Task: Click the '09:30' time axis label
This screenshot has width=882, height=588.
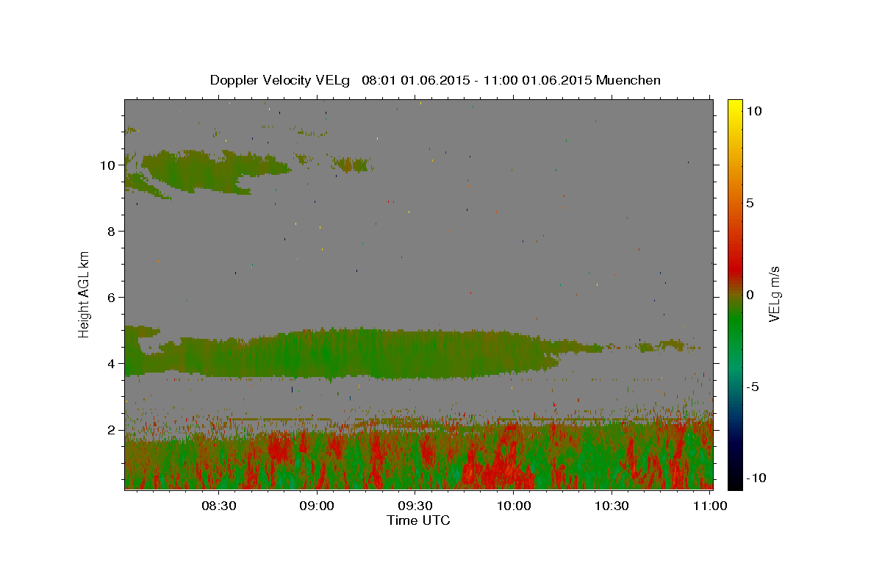Action: coord(415,506)
